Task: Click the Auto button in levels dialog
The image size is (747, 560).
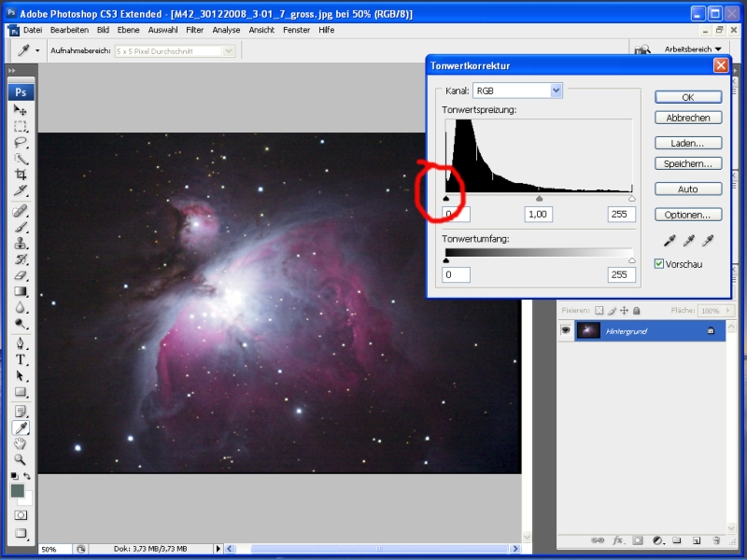Action: [x=687, y=189]
